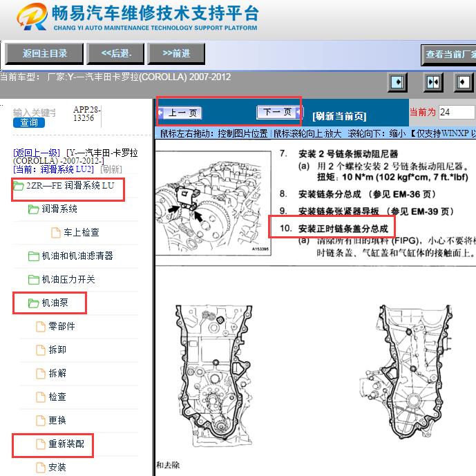This screenshot has width=476, height=476.
Task: Click the [当前：润滑系统 LU2] link
Action: 53,169
